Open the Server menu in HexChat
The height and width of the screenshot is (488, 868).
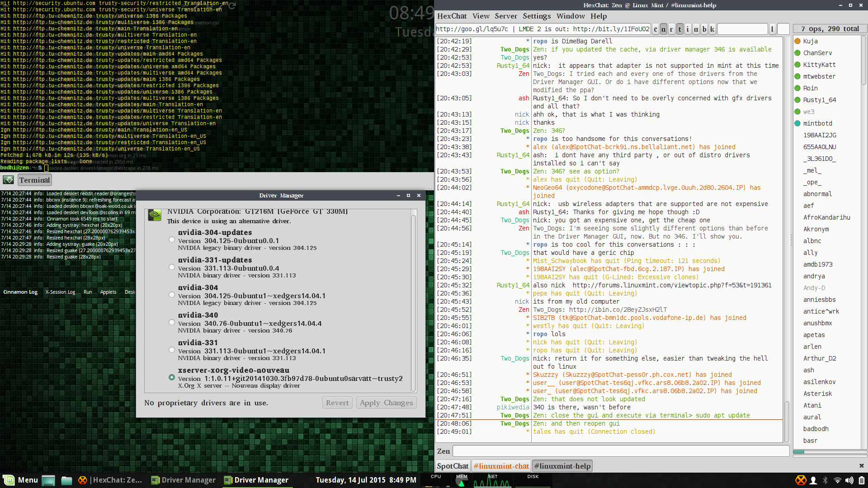click(x=506, y=16)
